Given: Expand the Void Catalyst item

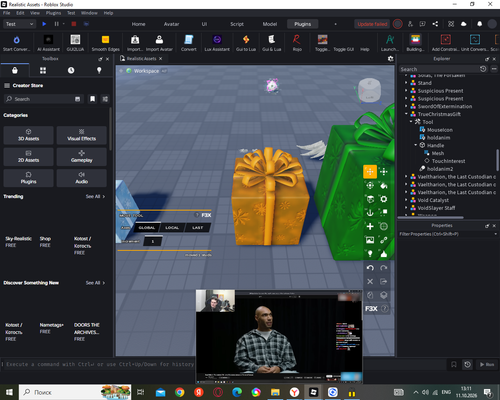Looking at the screenshot, I should coord(406,200).
